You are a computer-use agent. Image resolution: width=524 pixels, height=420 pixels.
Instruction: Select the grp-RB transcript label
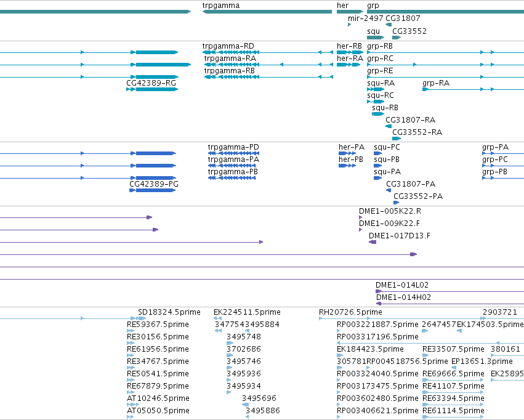click(380, 46)
